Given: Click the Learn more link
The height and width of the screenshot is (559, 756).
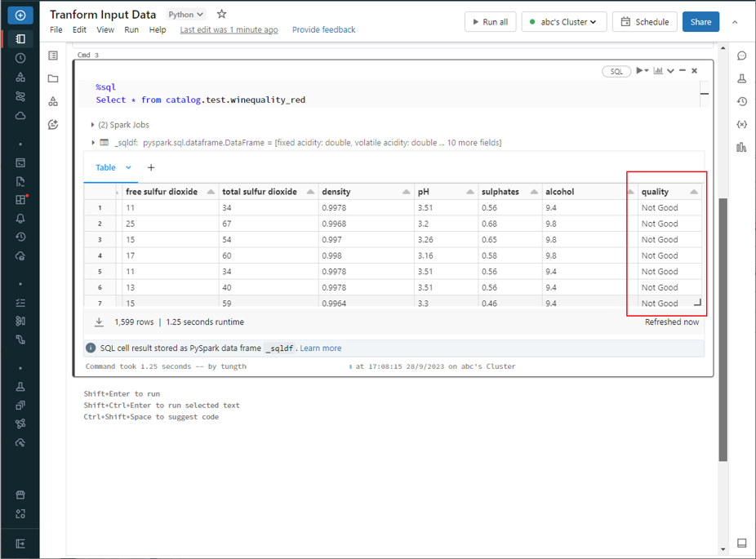Looking at the screenshot, I should (x=320, y=348).
